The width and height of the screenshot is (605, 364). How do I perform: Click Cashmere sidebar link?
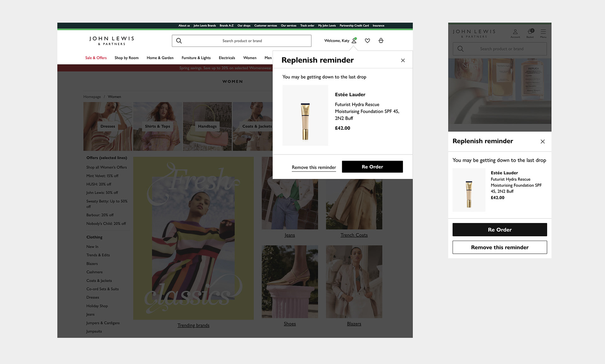pyautogui.click(x=95, y=272)
